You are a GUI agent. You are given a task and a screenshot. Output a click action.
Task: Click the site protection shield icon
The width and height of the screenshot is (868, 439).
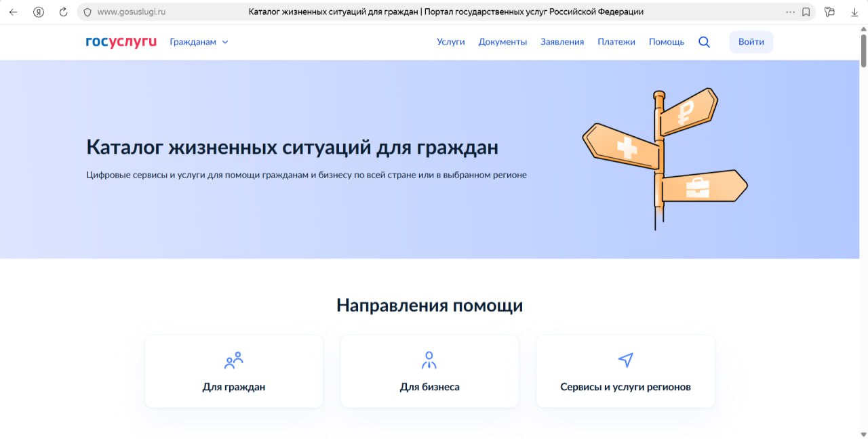tap(87, 12)
